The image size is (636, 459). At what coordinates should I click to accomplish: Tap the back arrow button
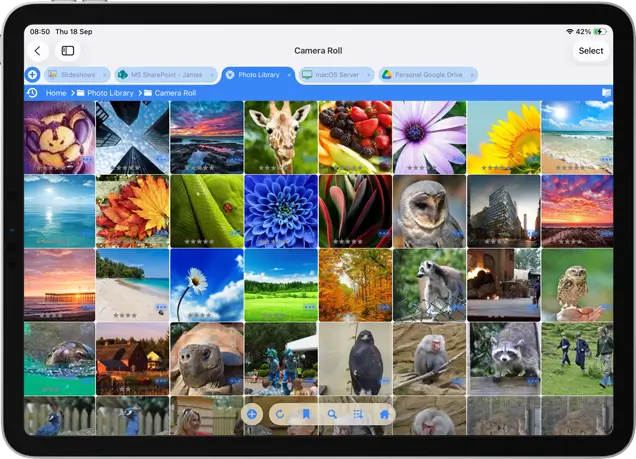point(38,51)
